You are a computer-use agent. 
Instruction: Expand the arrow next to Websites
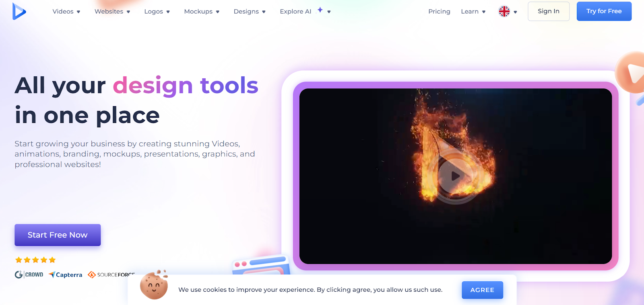tap(128, 12)
